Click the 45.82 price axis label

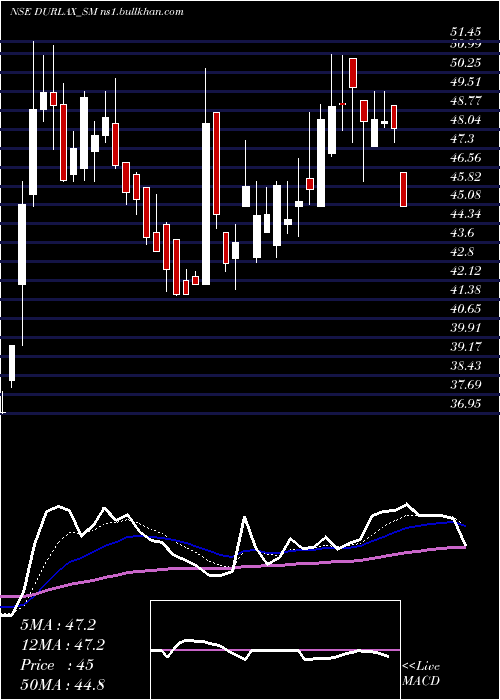[466, 176]
